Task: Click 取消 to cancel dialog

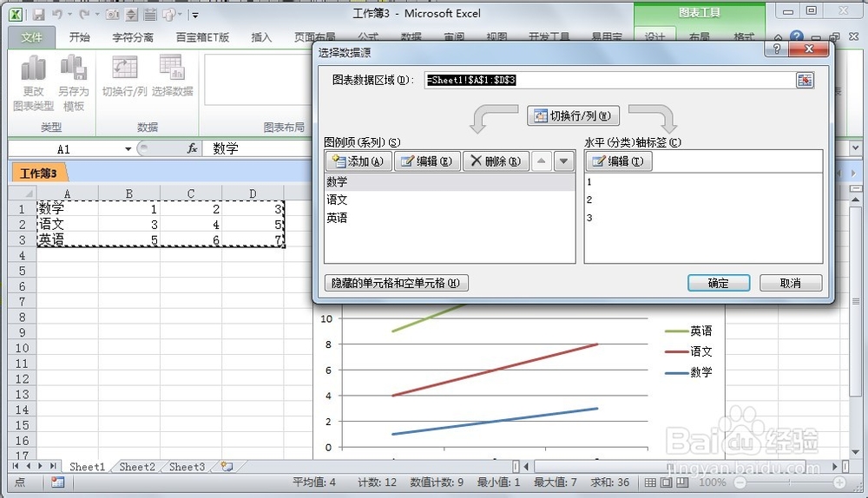Action: (791, 283)
